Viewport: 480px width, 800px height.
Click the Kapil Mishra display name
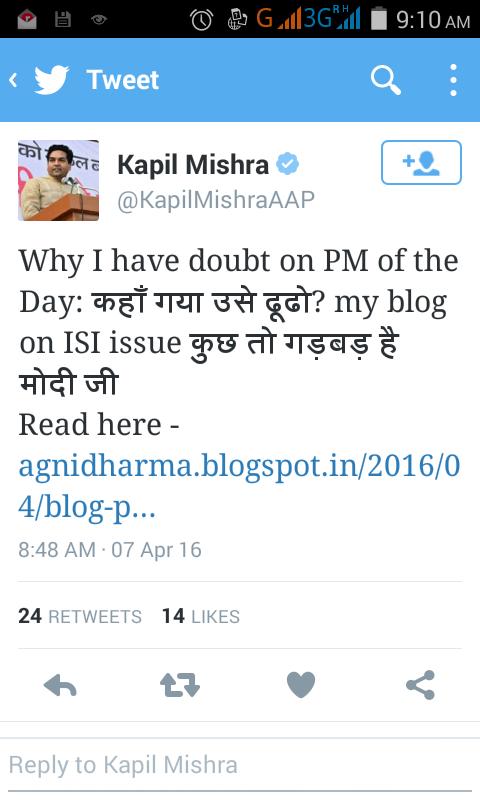tap(193, 165)
